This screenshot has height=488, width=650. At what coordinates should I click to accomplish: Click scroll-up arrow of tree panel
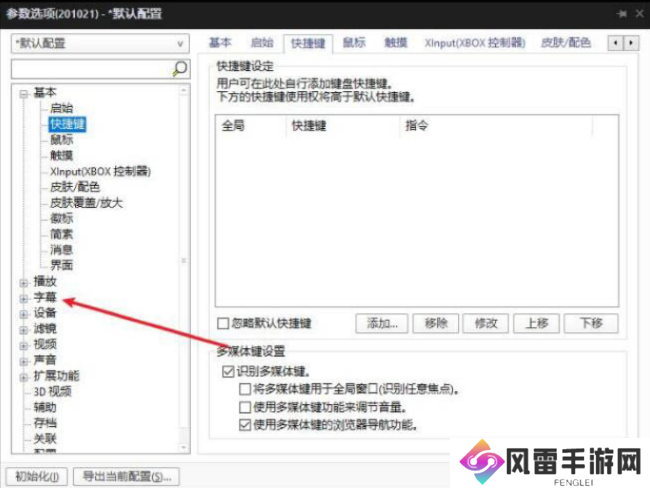(184, 90)
